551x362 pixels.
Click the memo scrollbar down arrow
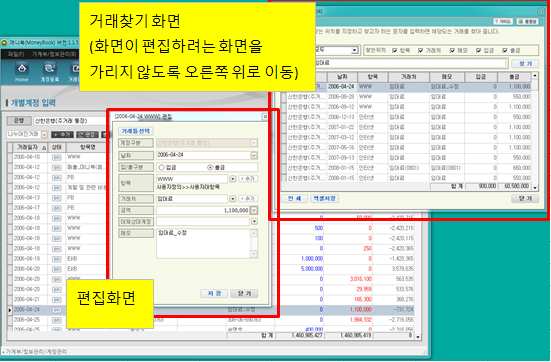coord(254,254)
